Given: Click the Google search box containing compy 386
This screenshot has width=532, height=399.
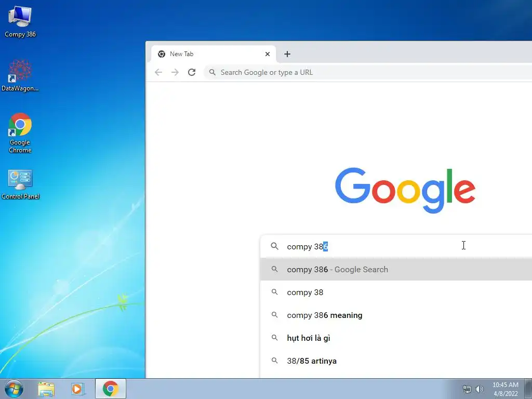Looking at the screenshot, I should tap(396, 246).
